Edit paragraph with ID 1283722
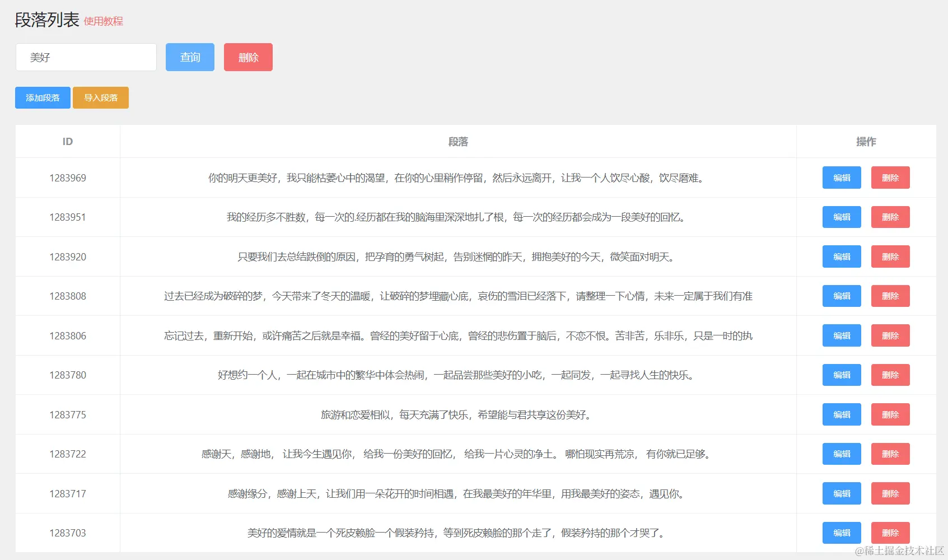The height and width of the screenshot is (560, 948). click(841, 454)
